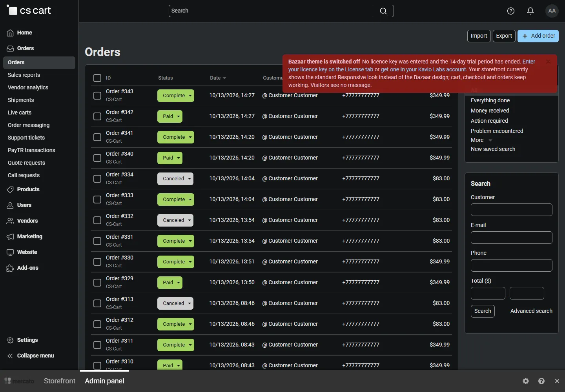565x392 pixels.
Task: Open Complete status dropdown for Order #331
Action: click(176, 241)
